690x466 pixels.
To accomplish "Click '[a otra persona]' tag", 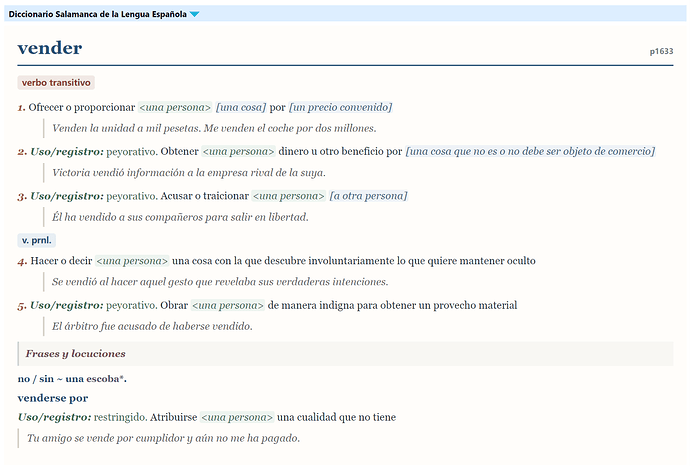I will click(368, 196).
